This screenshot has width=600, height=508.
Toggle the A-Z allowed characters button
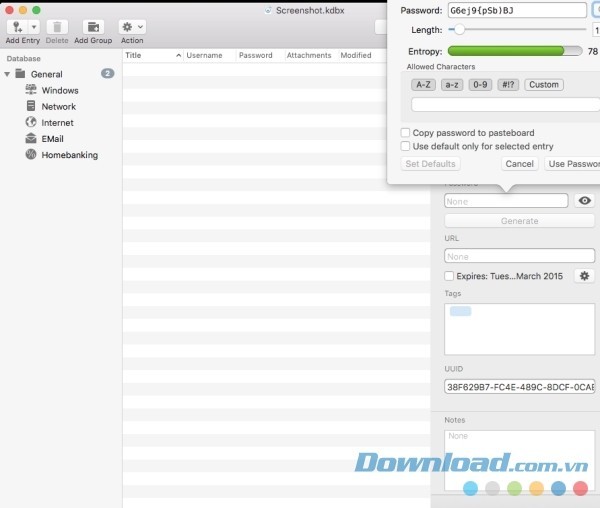422,85
